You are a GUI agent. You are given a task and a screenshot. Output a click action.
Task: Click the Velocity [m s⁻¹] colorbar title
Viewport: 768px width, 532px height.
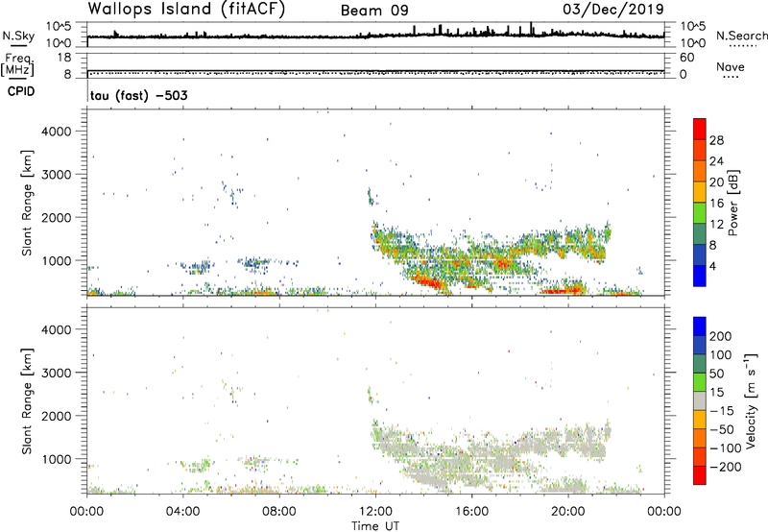(x=750, y=400)
